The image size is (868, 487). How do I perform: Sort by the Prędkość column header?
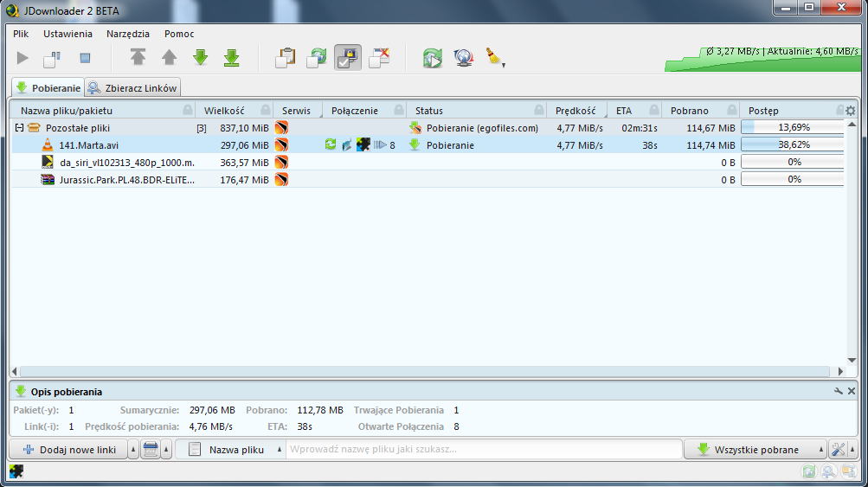575,111
